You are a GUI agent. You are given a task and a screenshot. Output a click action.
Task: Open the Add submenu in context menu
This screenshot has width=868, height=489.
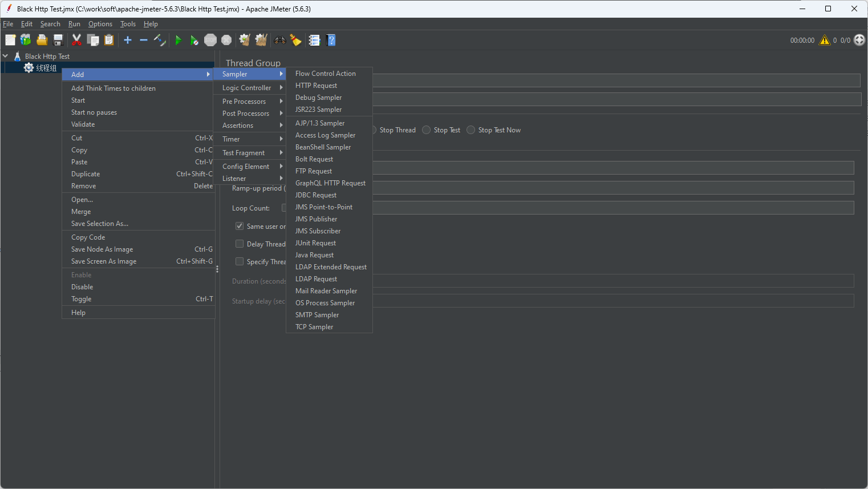[x=138, y=75]
